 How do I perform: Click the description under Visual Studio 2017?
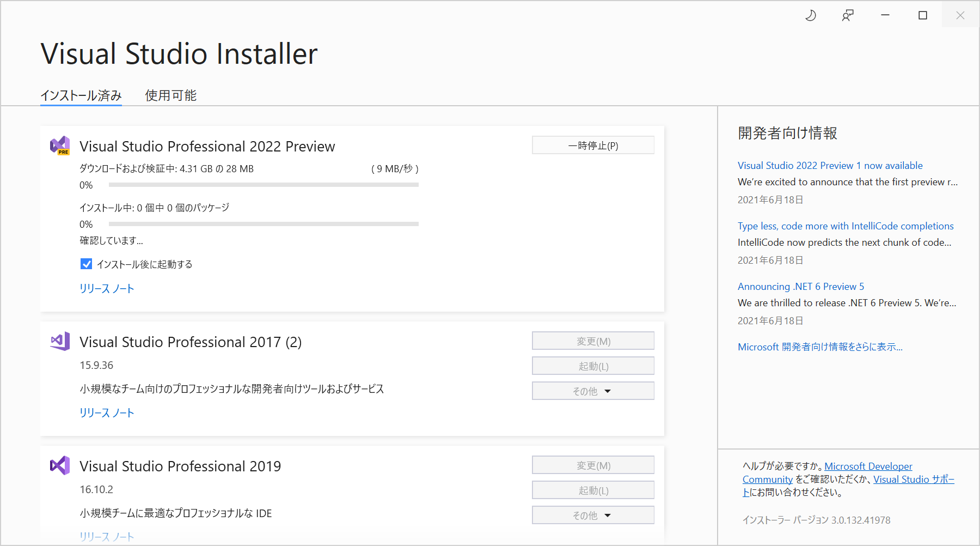pyautogui.click(x=232, y=389)
